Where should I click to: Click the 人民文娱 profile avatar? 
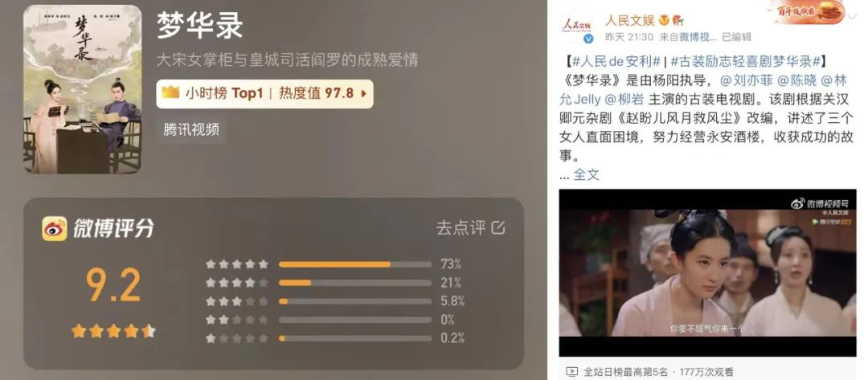(577, 27)
